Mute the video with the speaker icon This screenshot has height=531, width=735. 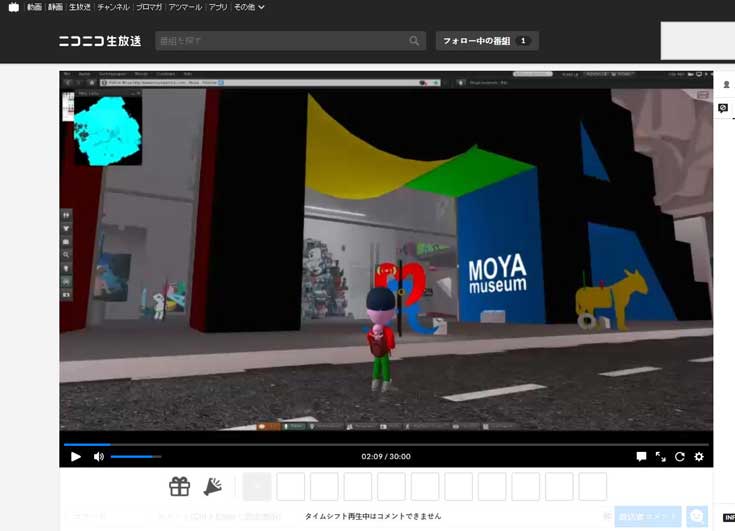[99, 457]
